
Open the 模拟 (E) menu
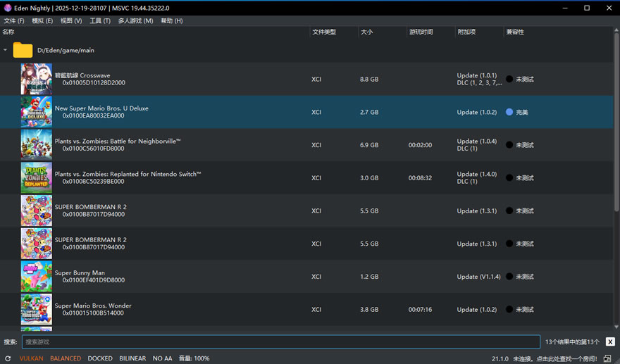tap(42, 21)
